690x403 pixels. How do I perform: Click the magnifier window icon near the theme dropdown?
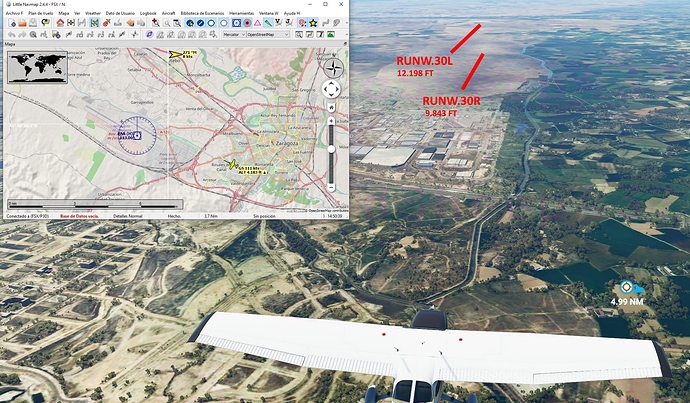tap(299, 34)
